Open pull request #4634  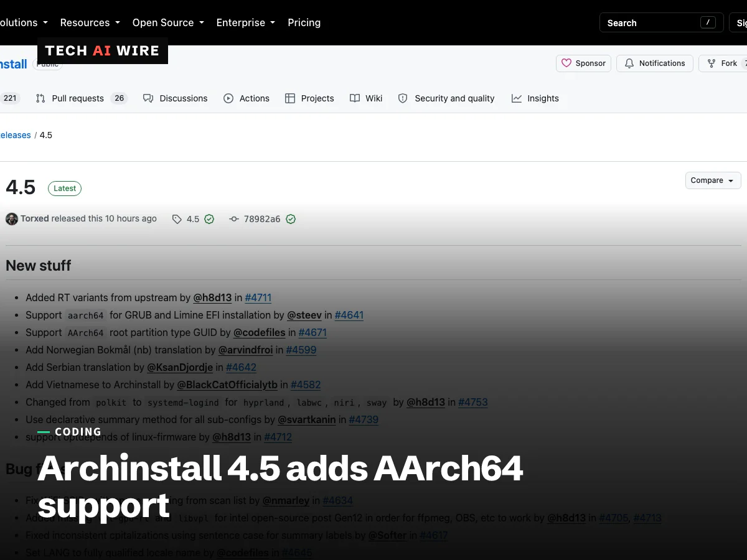338,500
